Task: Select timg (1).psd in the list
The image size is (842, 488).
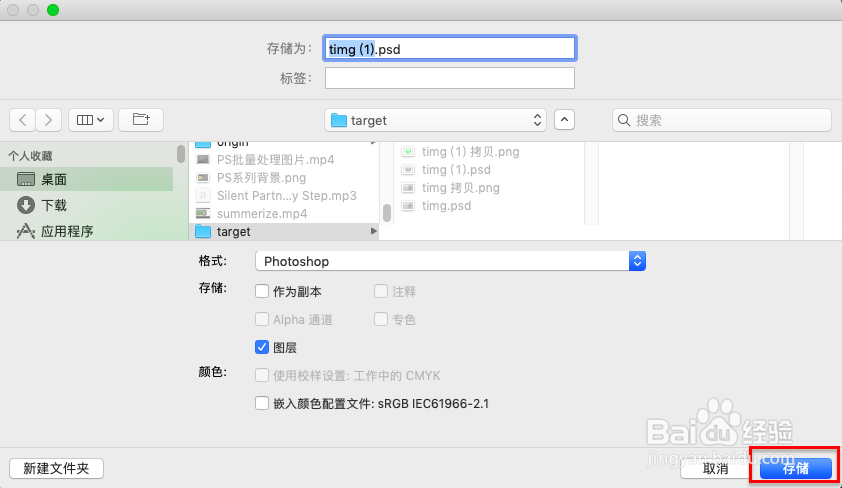Action: pyautogui.click(x=456, y=170)
